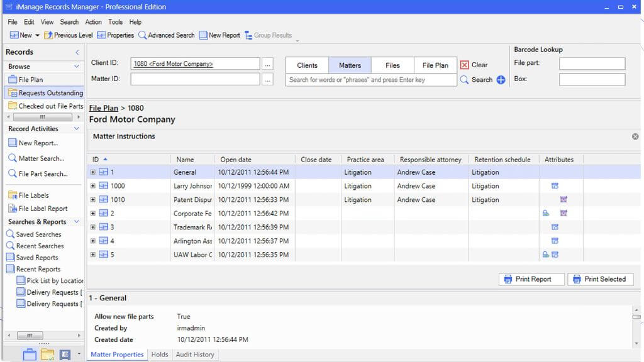Close the Matter Instructions panel

click(x=635, y=136)
